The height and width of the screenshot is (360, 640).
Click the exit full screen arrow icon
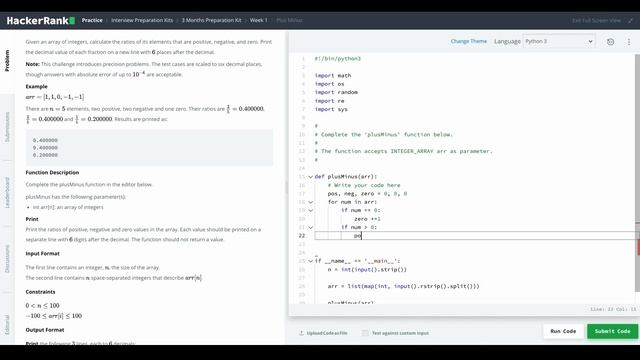(x=630, y=20)
